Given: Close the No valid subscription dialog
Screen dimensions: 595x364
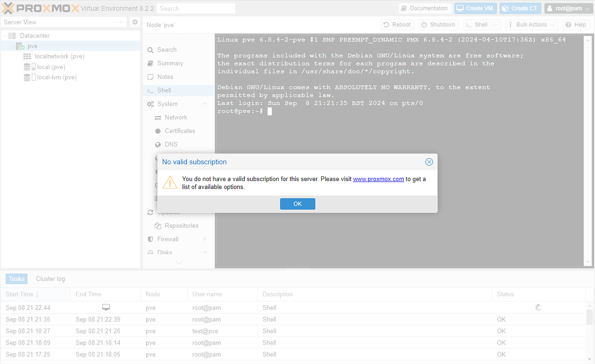Looking at the screenshot, I should (429, 162).
